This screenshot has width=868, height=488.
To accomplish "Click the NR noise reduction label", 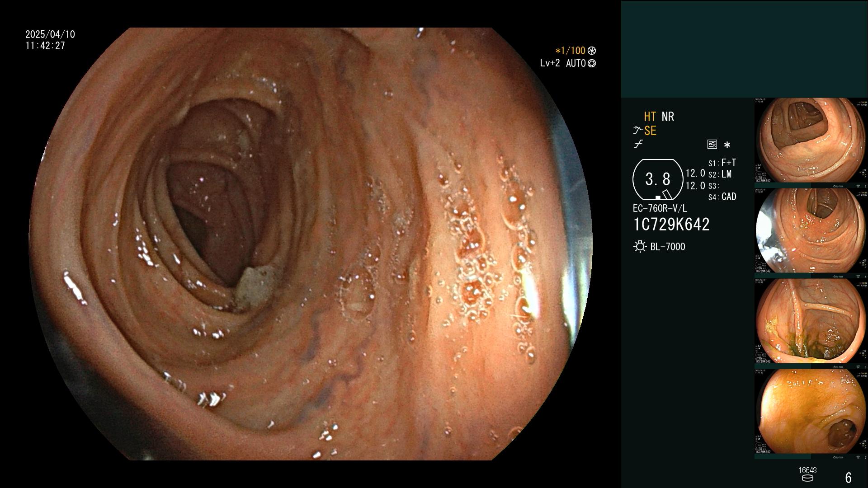I will pyautogui.click(x=668, y=117).
